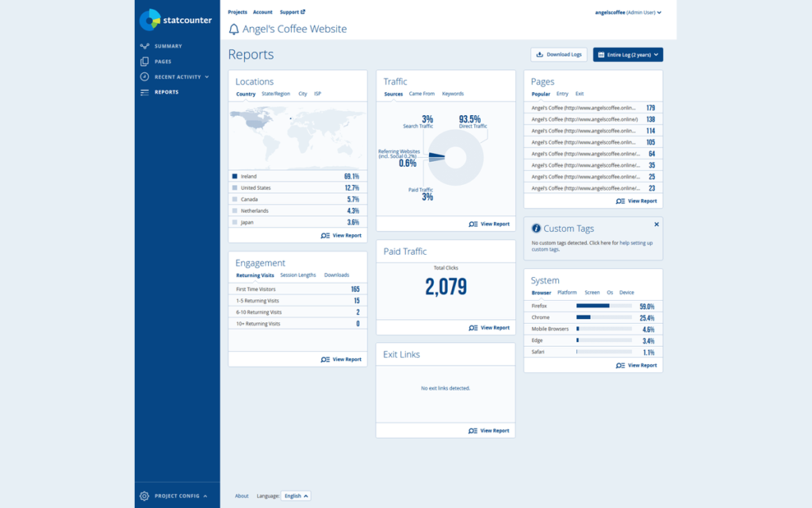812x508 pixels.
Task: Switch Locations to State/Region tab
Action: (275, 94)
